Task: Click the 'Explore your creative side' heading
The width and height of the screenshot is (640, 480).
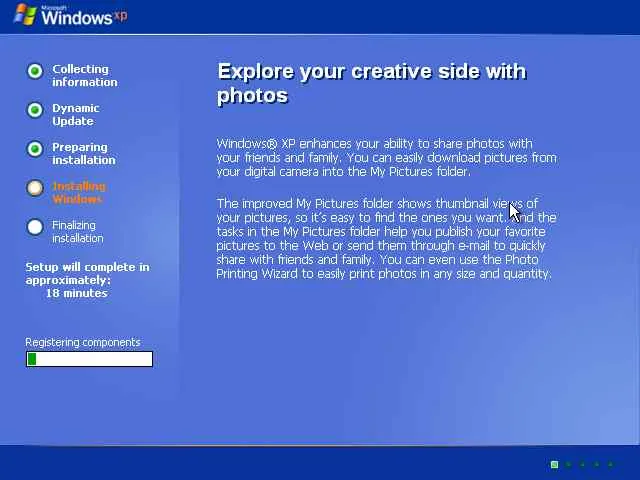Action: coord(372,83)
